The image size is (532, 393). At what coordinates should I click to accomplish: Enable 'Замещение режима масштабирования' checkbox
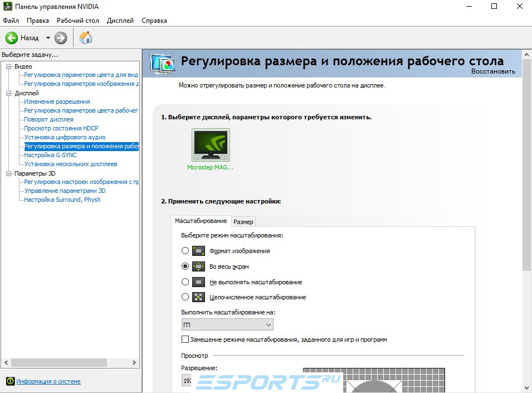(186, 339)
